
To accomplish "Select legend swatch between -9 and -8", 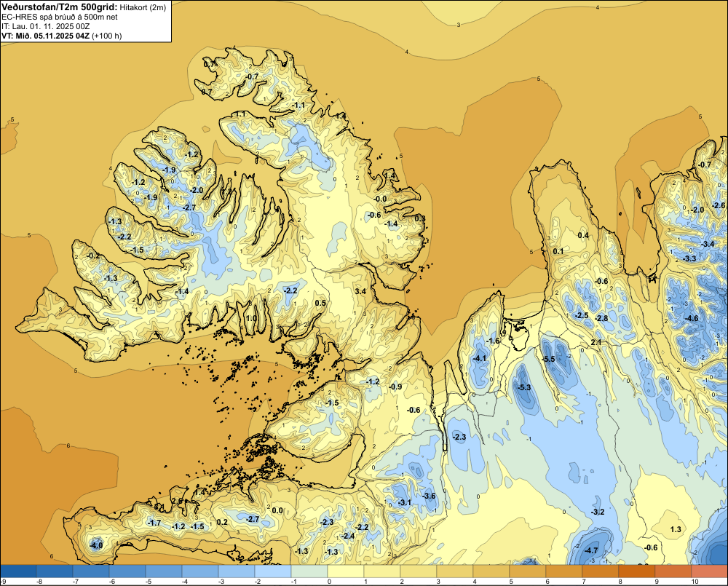I will (x=18, y=571).
